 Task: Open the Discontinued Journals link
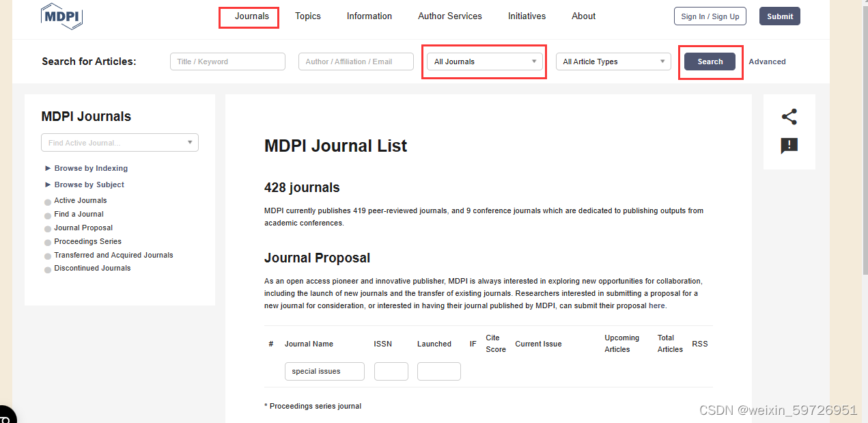tap(93, 268)
